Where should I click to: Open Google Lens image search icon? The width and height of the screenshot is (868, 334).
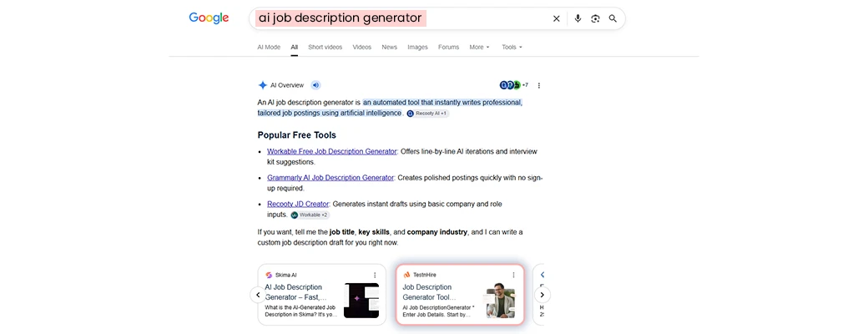tap(595, 18)
